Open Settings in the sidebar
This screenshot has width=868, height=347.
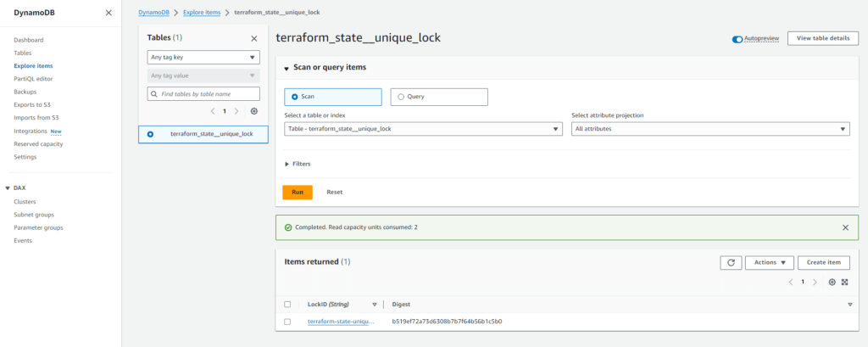(25, 157)
